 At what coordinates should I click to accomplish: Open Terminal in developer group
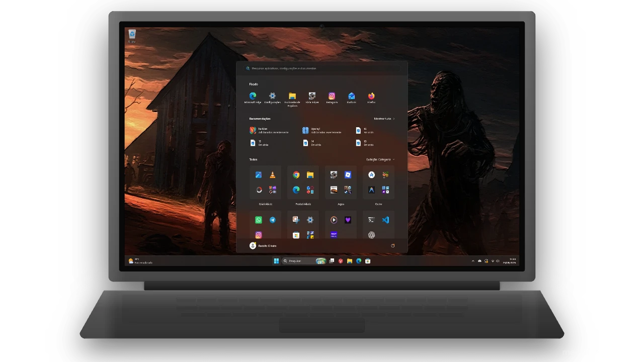tap(371, 220)
